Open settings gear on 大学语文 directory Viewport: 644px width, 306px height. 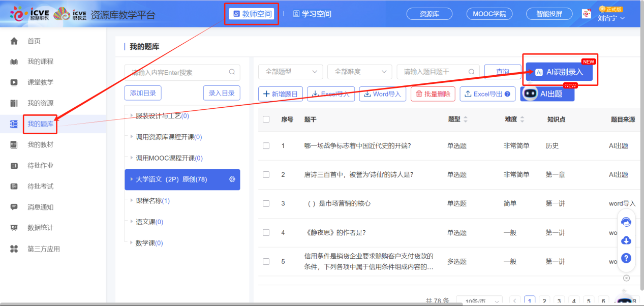pyautogui.click(x=232, y=179)
